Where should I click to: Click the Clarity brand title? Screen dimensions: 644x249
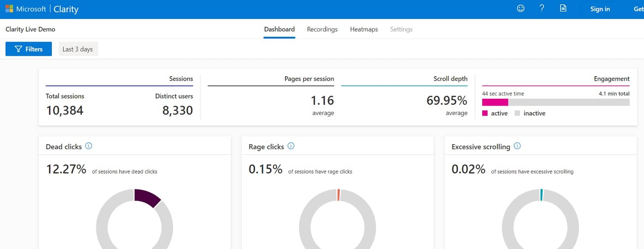(x=66, y=9)
